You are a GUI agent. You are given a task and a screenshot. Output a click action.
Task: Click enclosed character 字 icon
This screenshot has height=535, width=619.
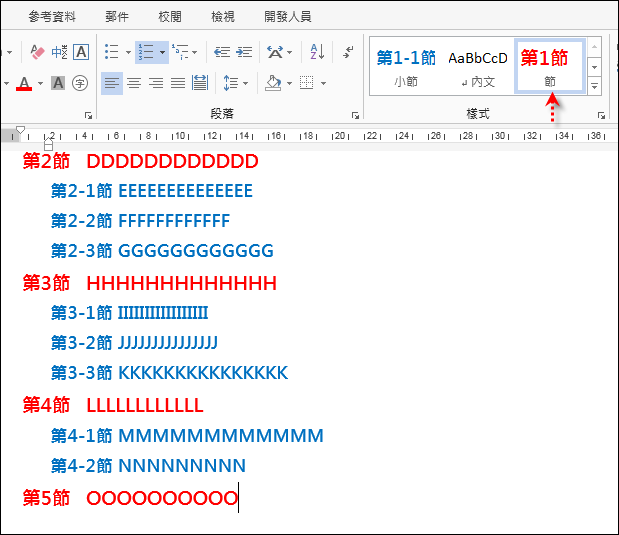(80, 83)
